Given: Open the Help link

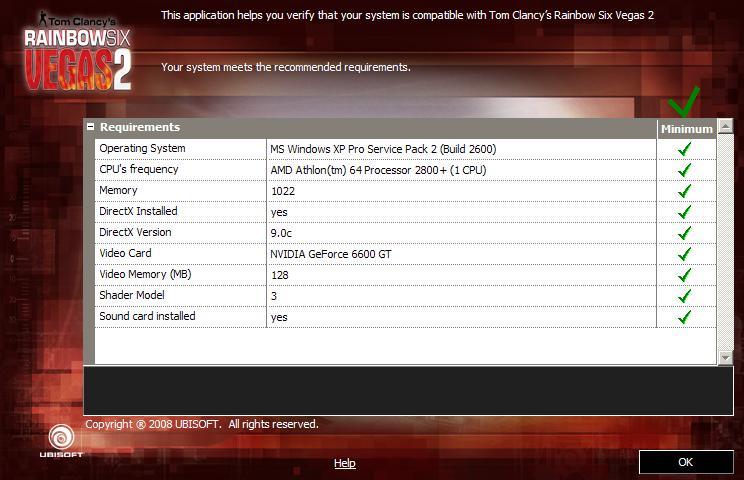Looking at the screenshot, I should [344, 463].
